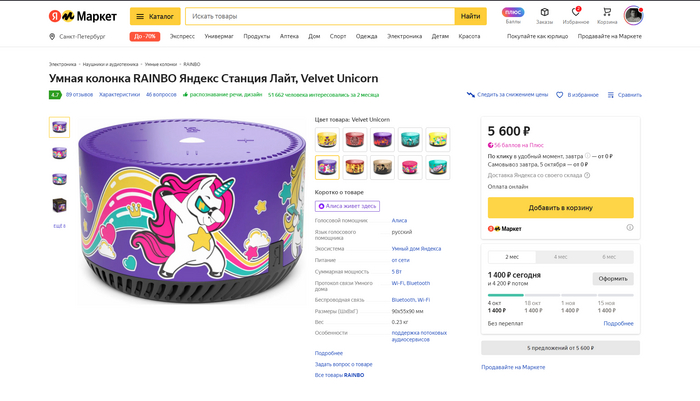The image size is (700, 401).
Task: Change the Санкт-Петербург delivery city
Action: [80, 36]
